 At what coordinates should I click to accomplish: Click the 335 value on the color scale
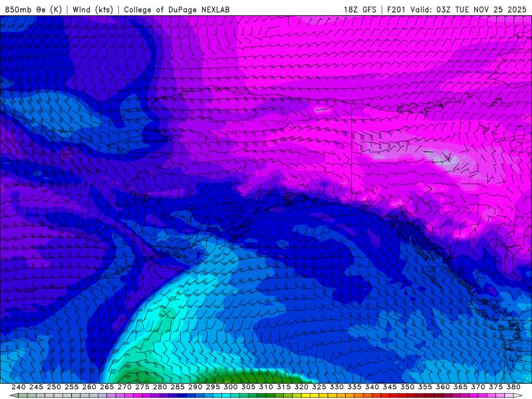(354, 387)
